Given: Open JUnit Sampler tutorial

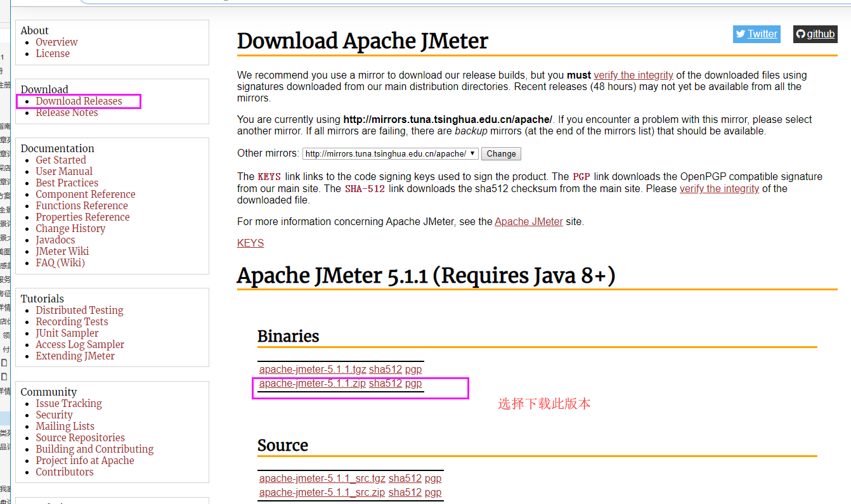Looking at the screenshot, I should click(67, 333).
